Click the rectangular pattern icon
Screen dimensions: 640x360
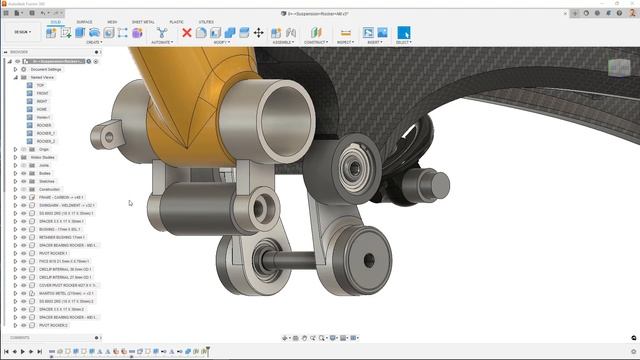coord(122,33)
